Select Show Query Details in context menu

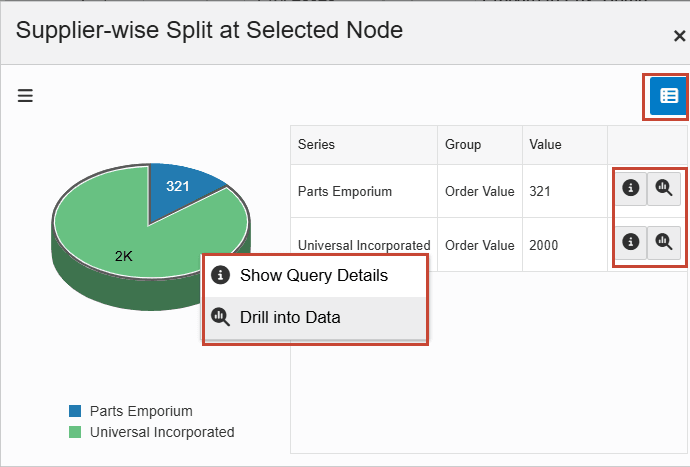pyautogui.click(x=315, y=275)
